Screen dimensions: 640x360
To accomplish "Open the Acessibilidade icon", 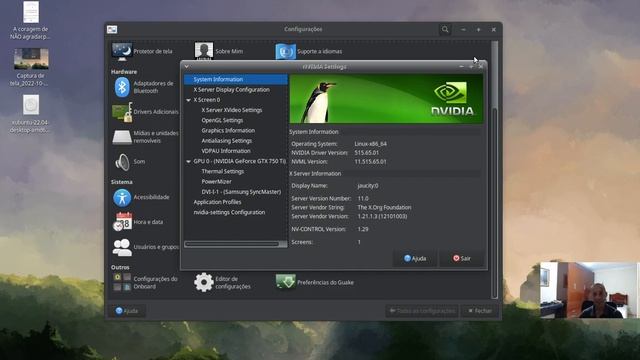I will (x=122, y=198).
